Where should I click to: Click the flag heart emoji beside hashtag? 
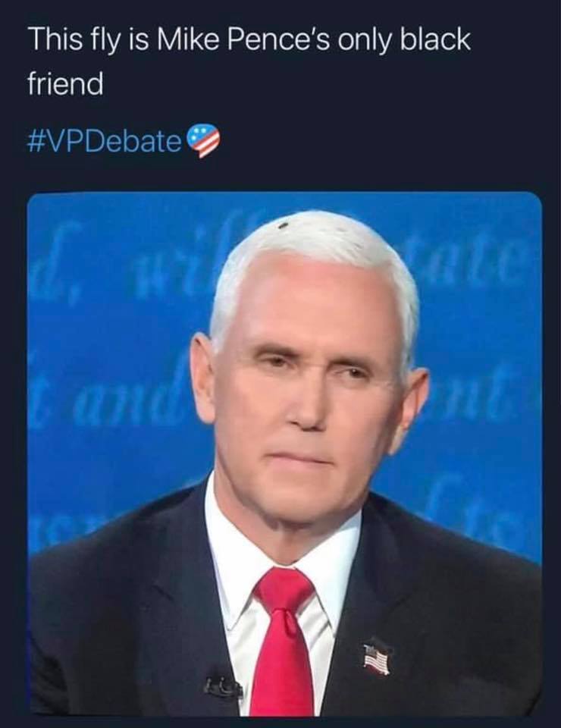click(x=202, y=141)
